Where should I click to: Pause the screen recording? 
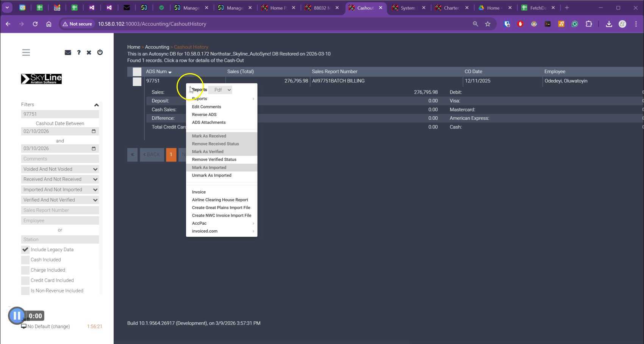click(x=17, y=316)
